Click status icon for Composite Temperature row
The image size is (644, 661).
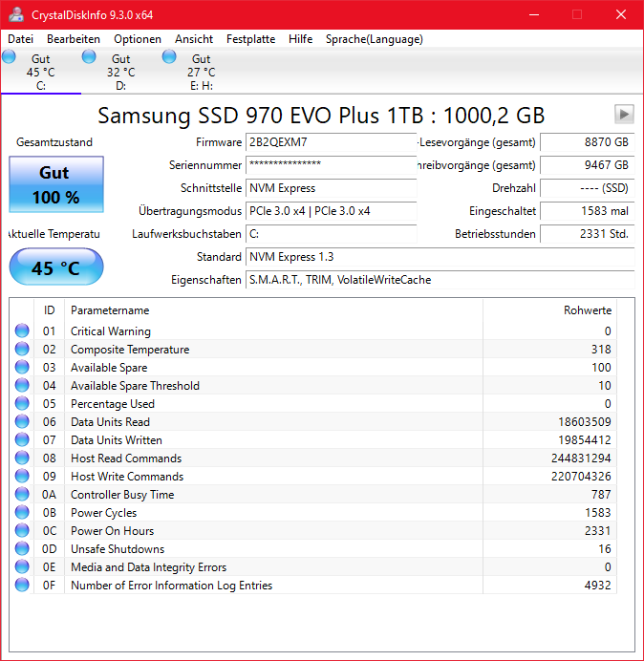22,349
